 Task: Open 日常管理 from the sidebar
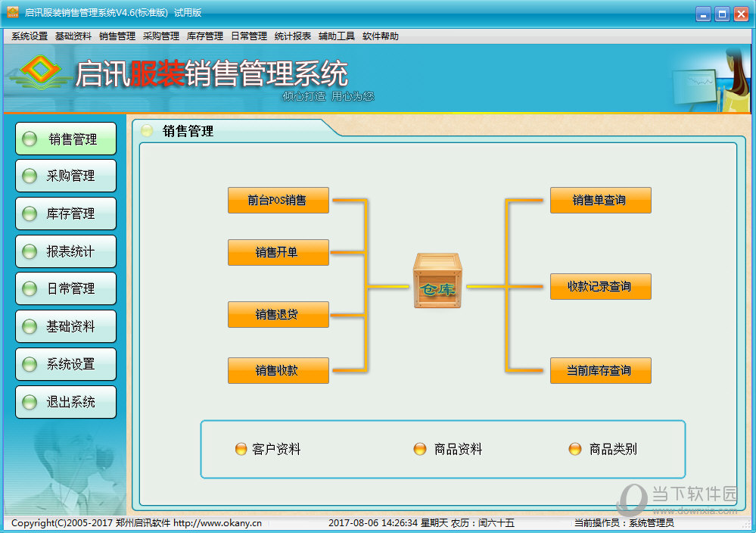[66, 288]
